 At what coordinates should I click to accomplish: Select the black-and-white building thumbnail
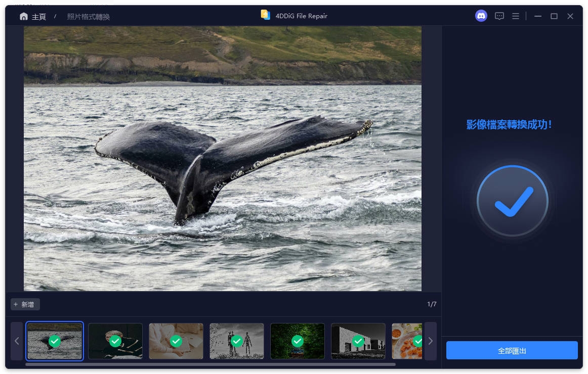tap(358, 341)
